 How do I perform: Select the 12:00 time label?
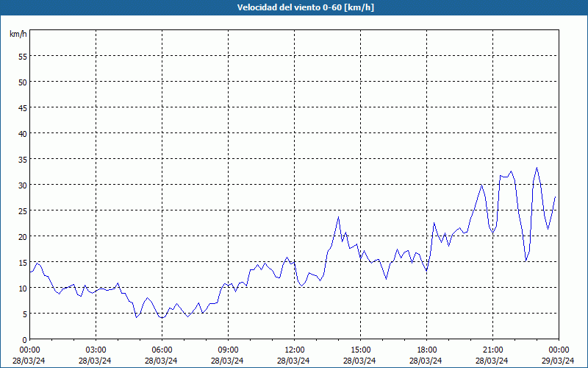click(295, 350)
